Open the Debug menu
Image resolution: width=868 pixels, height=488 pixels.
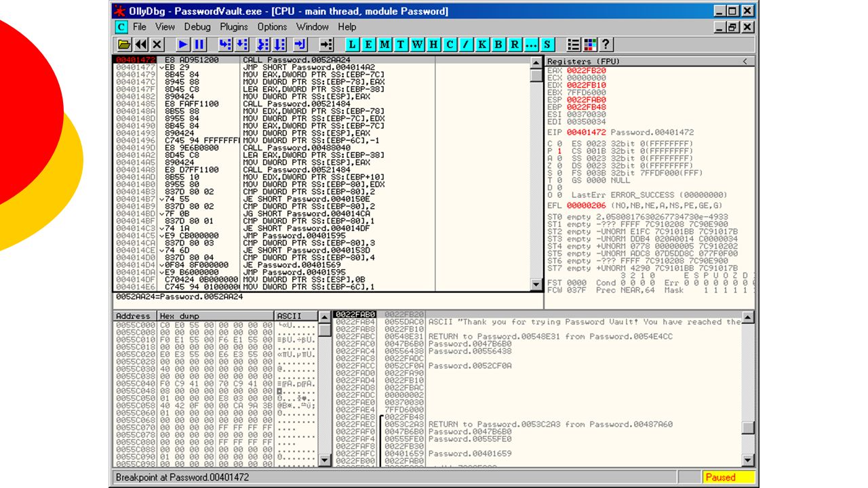tap(197, 27)
